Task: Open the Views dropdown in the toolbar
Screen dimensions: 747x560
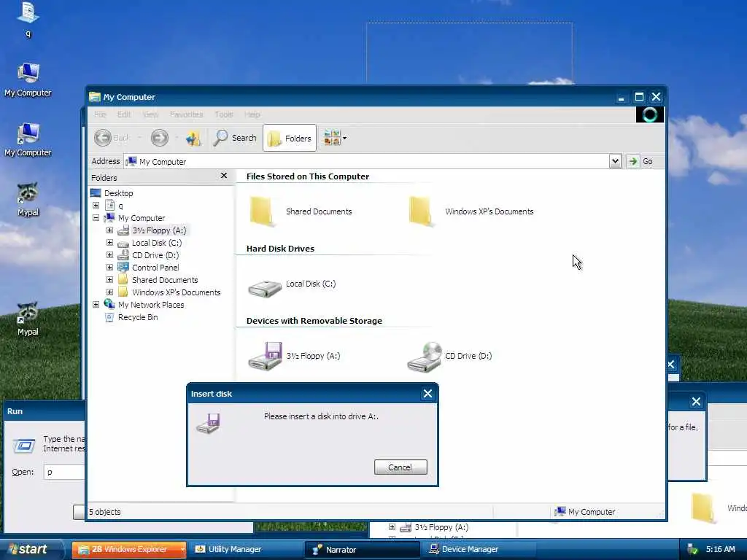Action: pyautogui.click(x=335, y=138)
